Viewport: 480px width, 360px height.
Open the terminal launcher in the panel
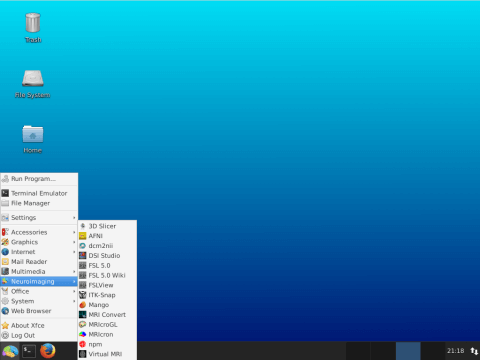pos(29,351)
